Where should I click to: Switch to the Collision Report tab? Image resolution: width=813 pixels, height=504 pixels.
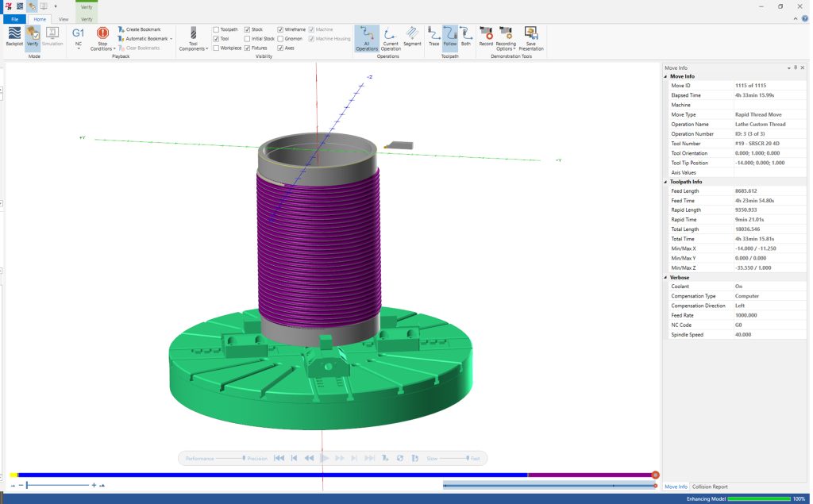(709, 487)
